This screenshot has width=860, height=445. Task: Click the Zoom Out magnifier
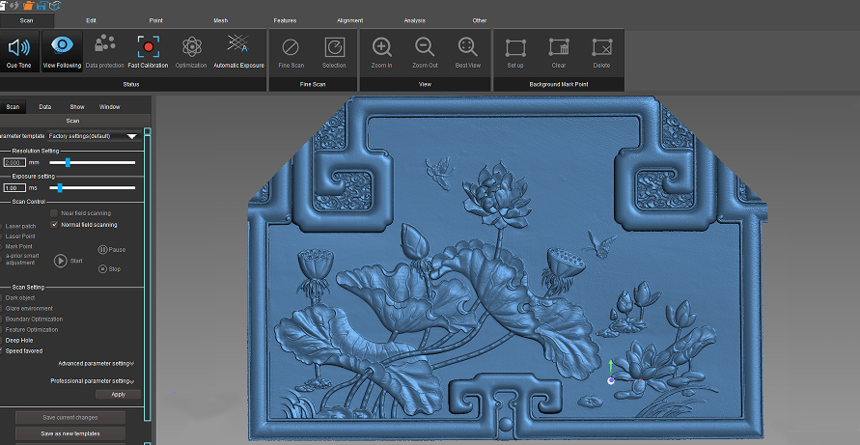pyautogui.click(x=425, y=47)
